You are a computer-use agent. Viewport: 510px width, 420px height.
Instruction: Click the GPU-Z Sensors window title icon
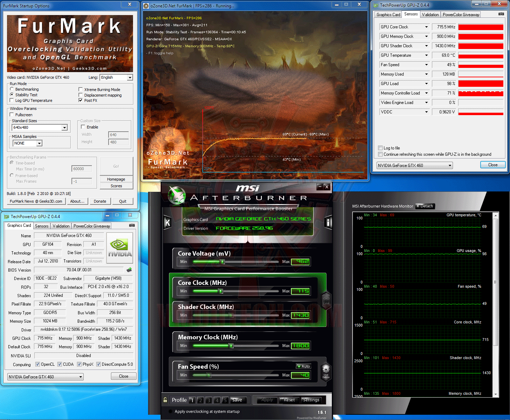pos(376,5)
